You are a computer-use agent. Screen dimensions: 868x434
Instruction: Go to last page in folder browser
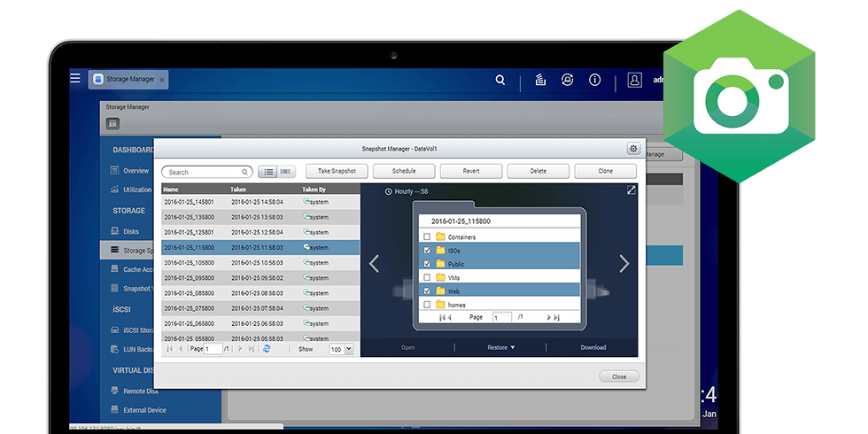click(x=556, y=317)
